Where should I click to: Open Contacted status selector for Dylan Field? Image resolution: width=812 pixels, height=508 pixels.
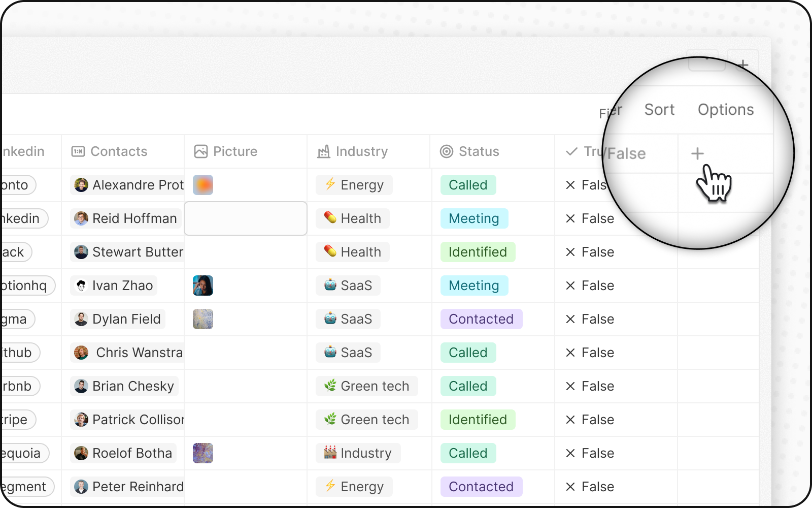pyautogui.click(x=481, y=319)
